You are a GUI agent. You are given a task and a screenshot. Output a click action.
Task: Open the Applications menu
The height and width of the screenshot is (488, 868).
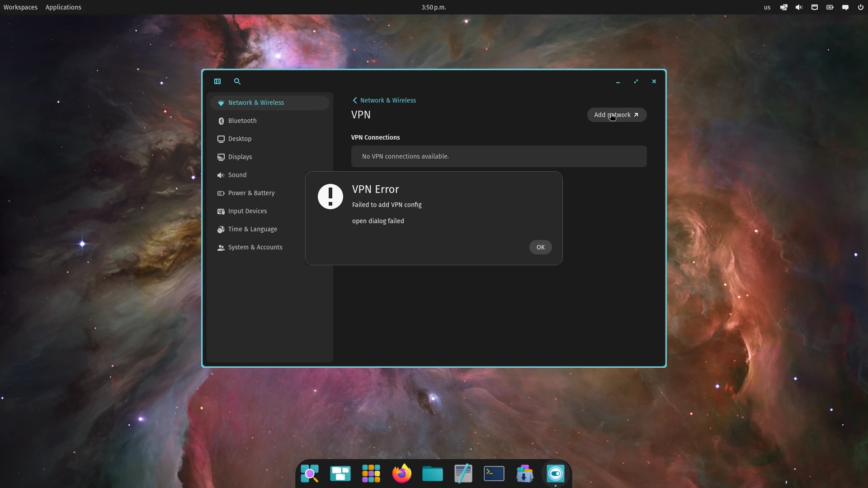63,7
